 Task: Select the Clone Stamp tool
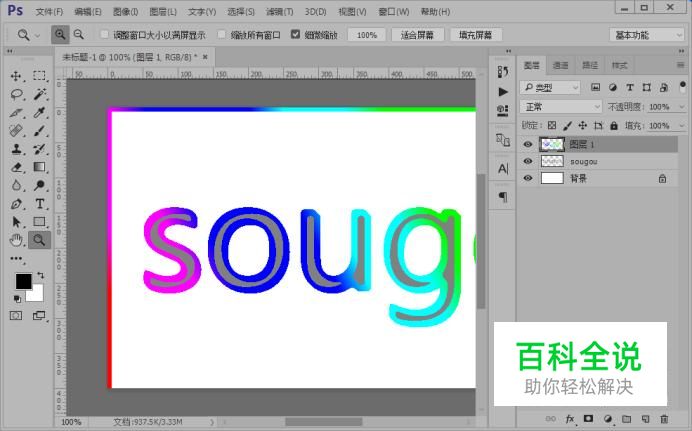[x=16, y=149]
